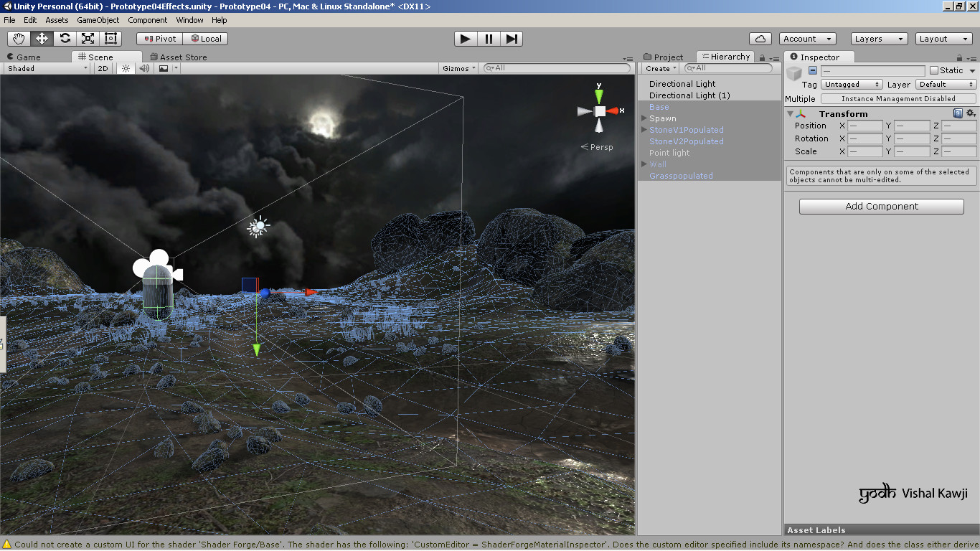Enable the Static checkbox
980x551 pixels.
pyautogui.click(x=934, y=70)
